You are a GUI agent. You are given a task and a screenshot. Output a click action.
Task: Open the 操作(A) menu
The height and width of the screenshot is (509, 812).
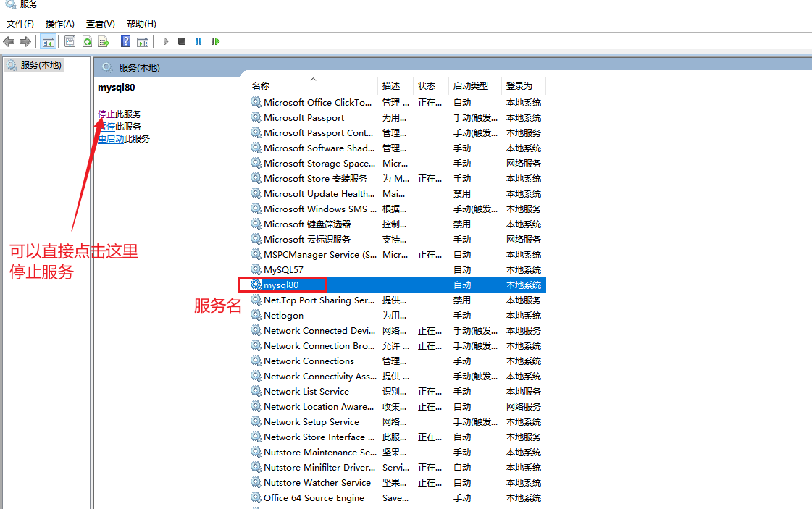tap(60, 24)
